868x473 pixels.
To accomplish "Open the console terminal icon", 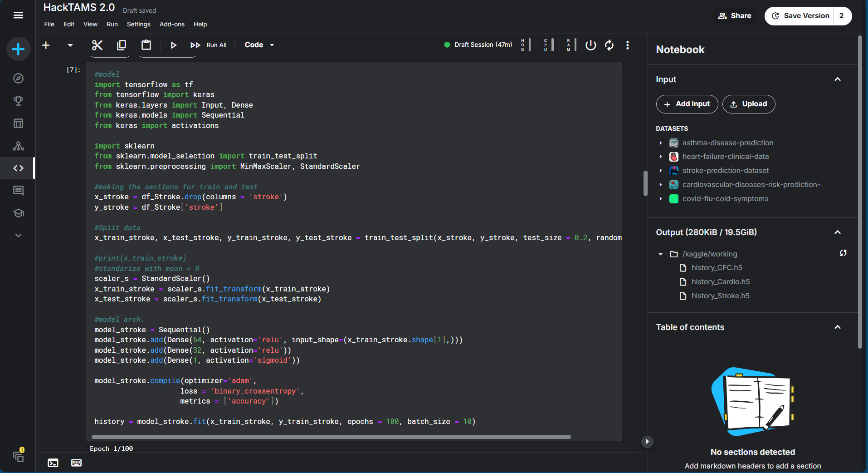I will tap(53, 463).
